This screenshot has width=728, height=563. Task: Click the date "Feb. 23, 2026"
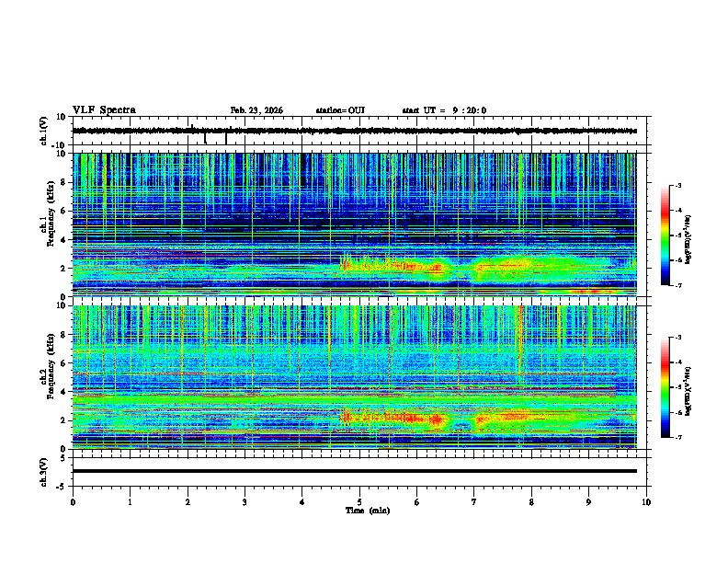(x=256, y=110)
